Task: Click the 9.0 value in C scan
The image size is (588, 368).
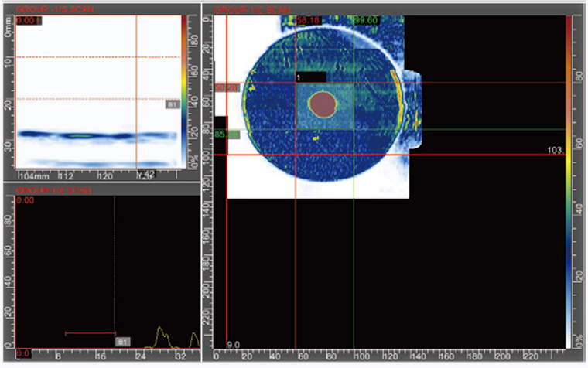Action: 233,345
